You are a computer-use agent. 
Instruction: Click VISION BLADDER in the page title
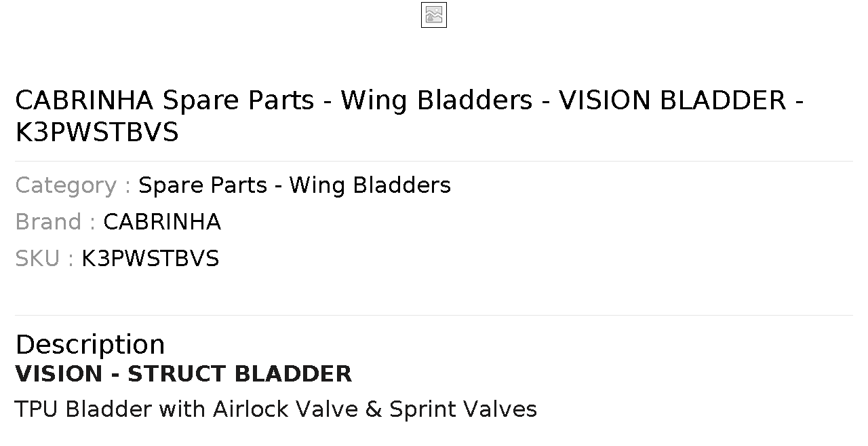(673, 100)
